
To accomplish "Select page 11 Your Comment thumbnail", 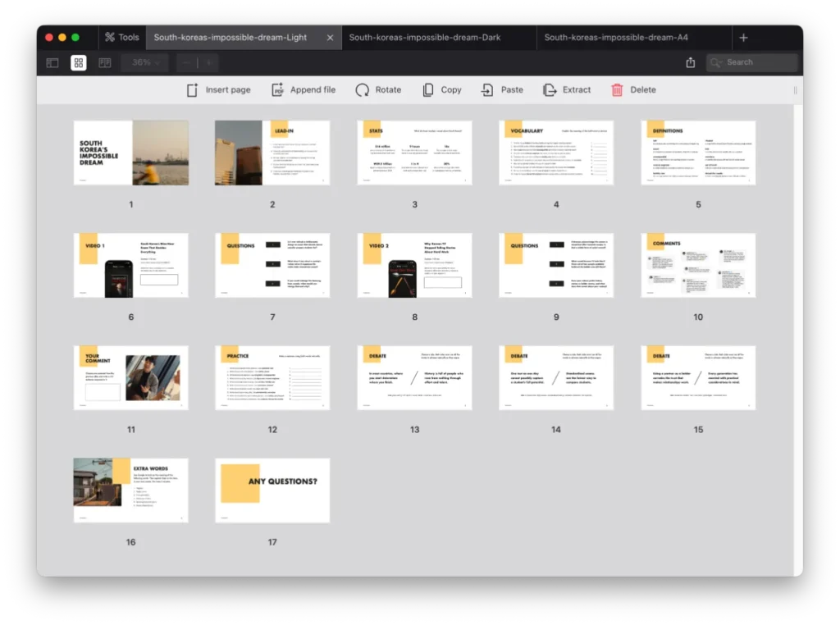I will pos(131,377).
